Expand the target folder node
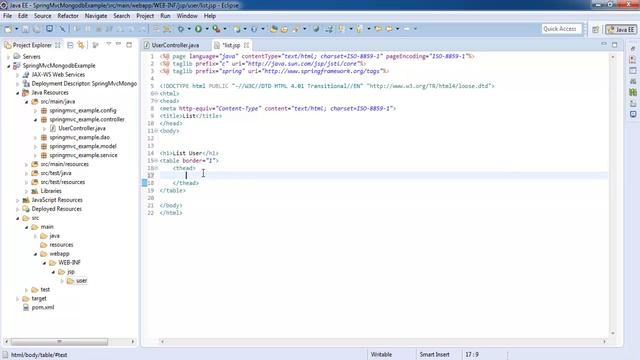 pos(18,299)
